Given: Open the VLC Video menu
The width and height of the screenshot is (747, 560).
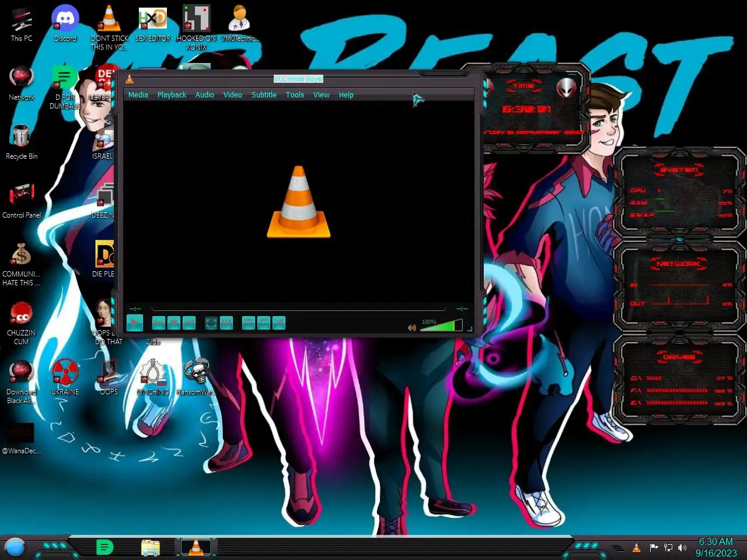Looking at the screenshot, I should pyautogui.click(x=233, y=94).
